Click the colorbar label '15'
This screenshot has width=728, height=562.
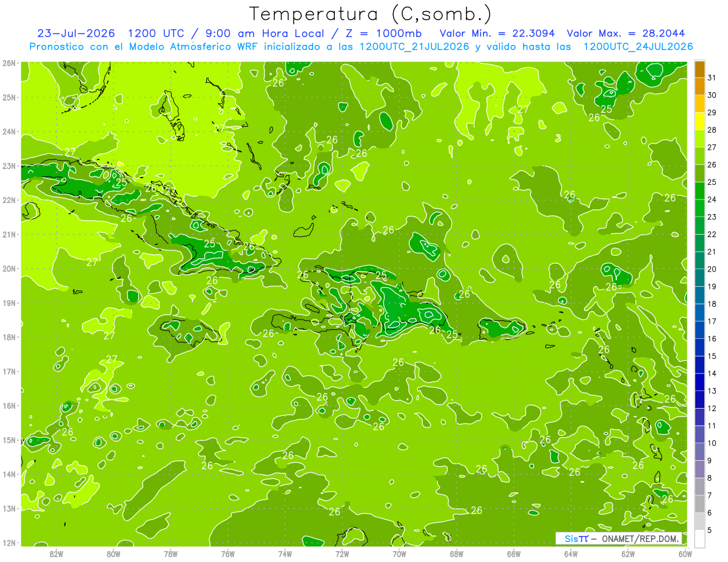[712, 356]
